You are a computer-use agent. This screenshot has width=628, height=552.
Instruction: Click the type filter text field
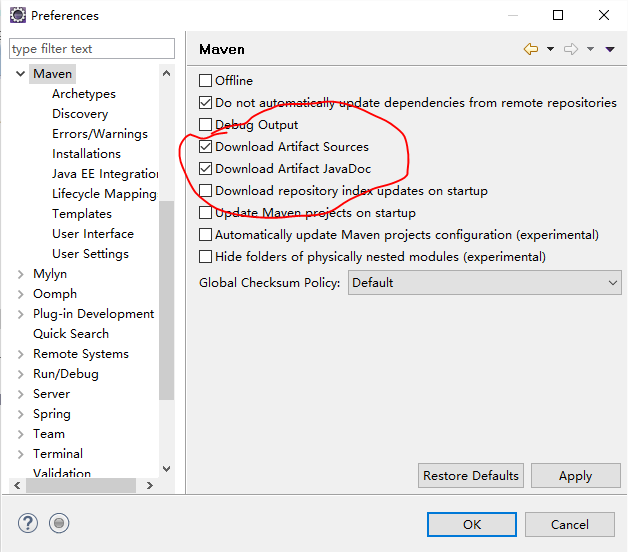point(92,49)
